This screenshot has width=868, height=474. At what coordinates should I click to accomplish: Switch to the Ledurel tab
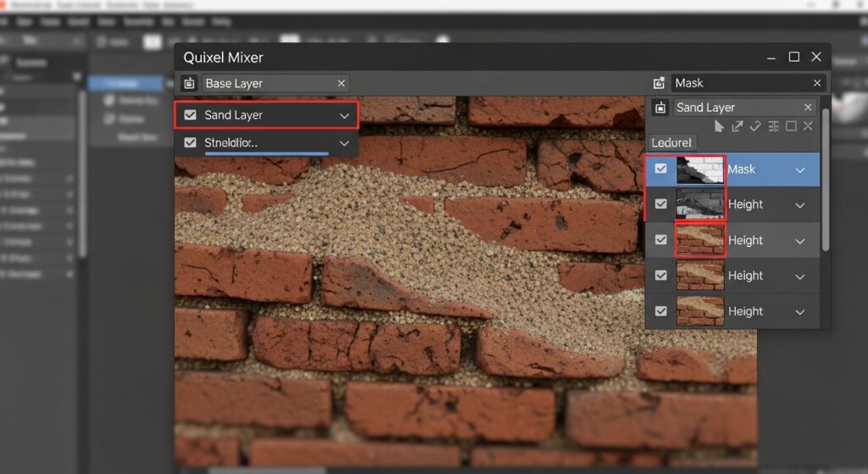(x=672, y=142)
